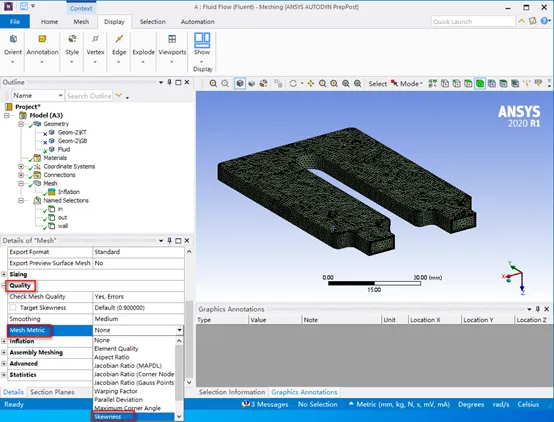Screen dimensions: 554x422
Task: Click the save icon in title bar
Action: [24, 6]
